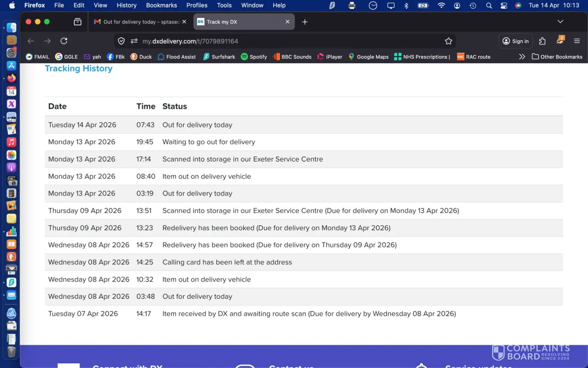Open the Other Bookmarks folder
This screenshot has width=588, height=368.
[x=557, y=57]
